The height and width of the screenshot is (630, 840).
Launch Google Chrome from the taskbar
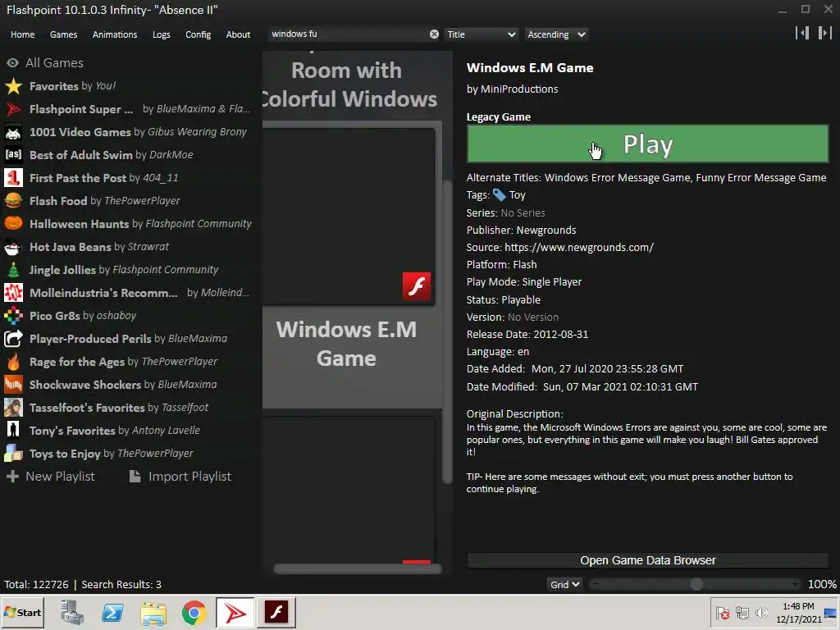coord(194,613)
